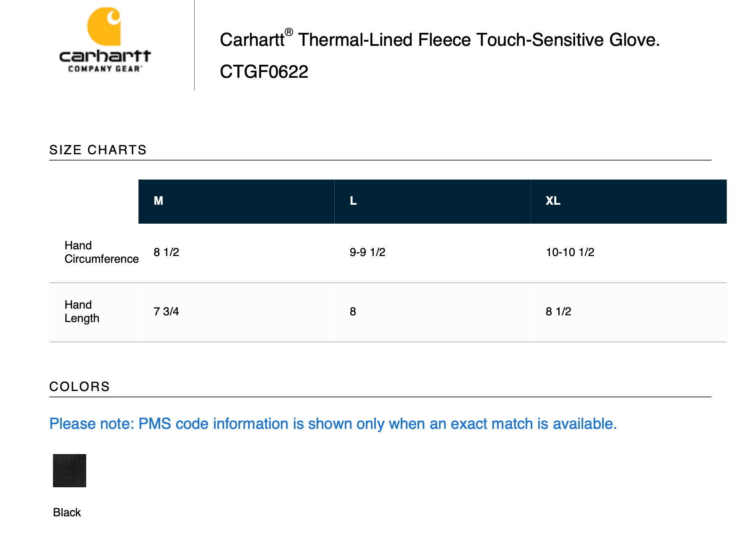Screen dimensions: 756x539
Task: Click the 8 1/2 hand length for XL
Action: [558, 312]
